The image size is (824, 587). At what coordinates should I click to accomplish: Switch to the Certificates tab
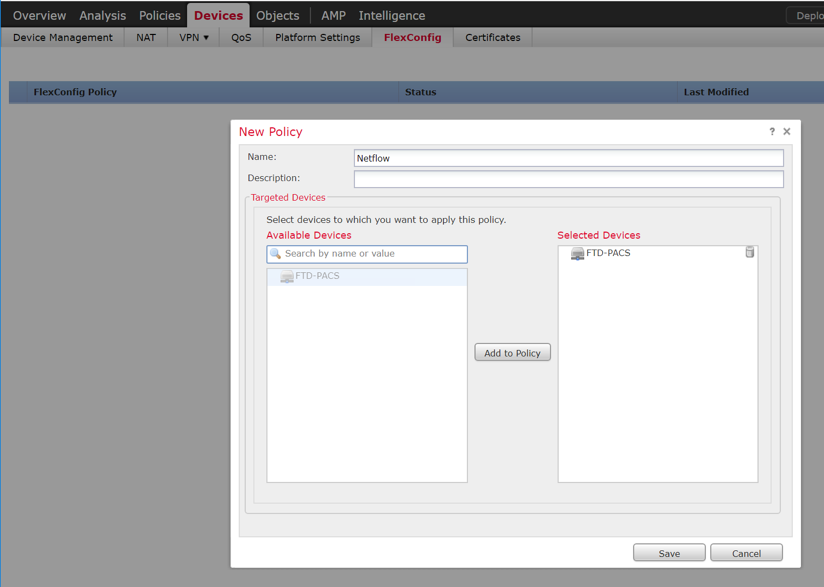click(492, 37)
